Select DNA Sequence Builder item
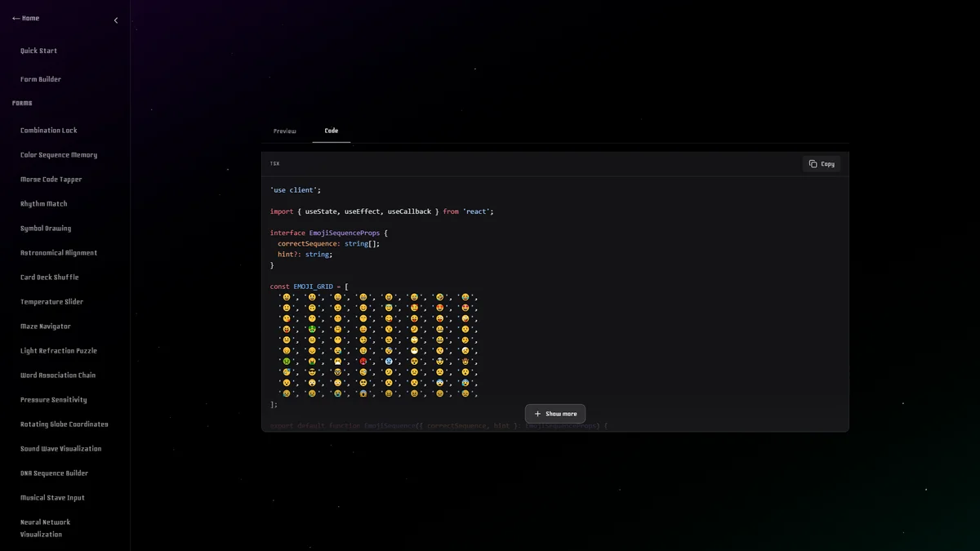 click(54, 473)
